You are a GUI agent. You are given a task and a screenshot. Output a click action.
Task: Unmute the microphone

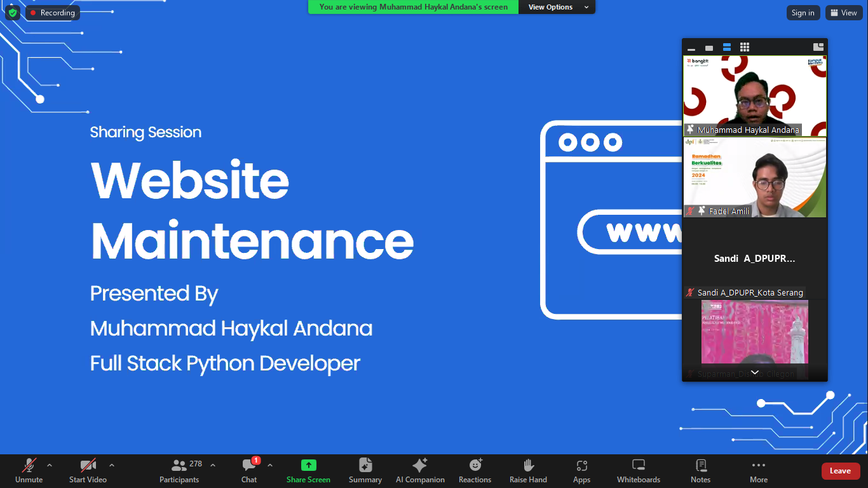pyautogui.click(x=29, y=471)
